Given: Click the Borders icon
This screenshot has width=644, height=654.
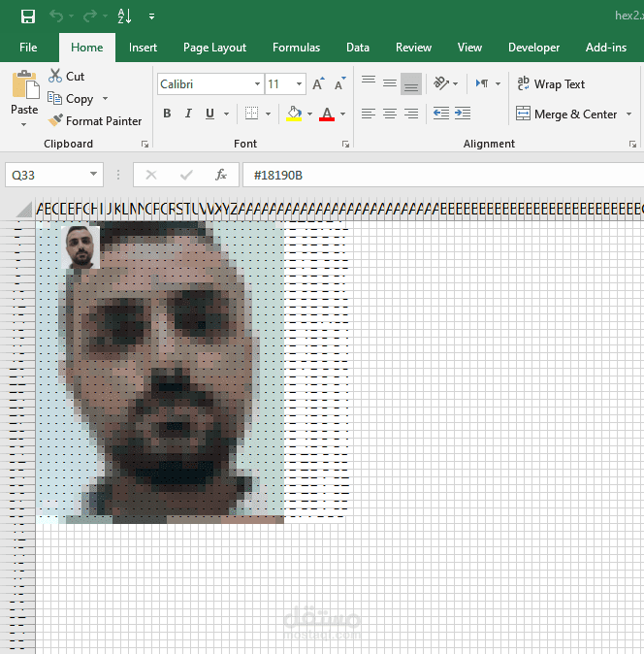Looking at the screenshot, I should coord(251,114).
